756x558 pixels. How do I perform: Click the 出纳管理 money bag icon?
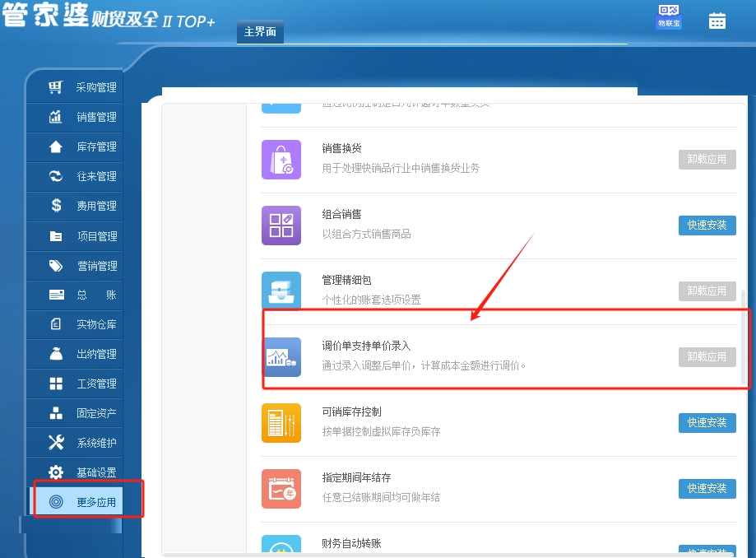56,354
